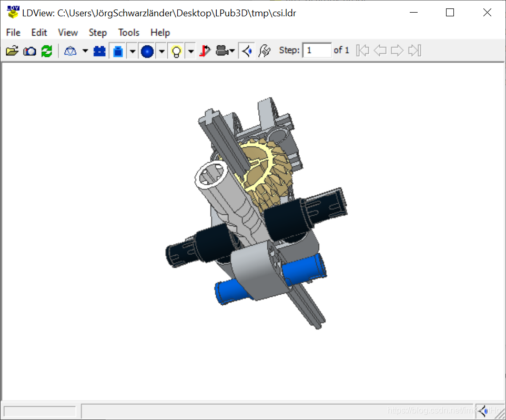The image size is (506, 420).
Task: Go to the first step
Action: pyautogui.click(x=363, y=51)
